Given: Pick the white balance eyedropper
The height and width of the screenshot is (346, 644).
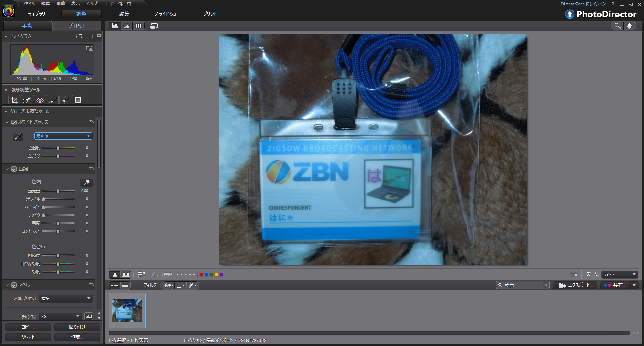Looking at the screenshot, I should [x=18, y=136].
